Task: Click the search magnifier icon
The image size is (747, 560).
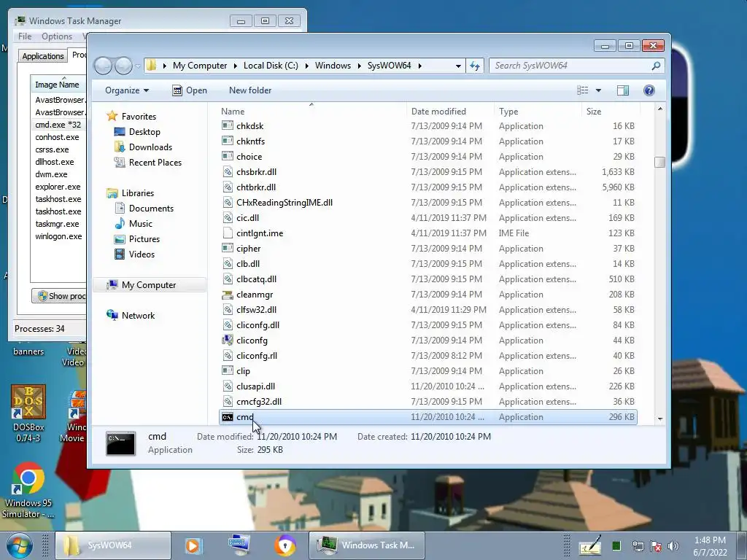Action: click(x=656, y=66)
